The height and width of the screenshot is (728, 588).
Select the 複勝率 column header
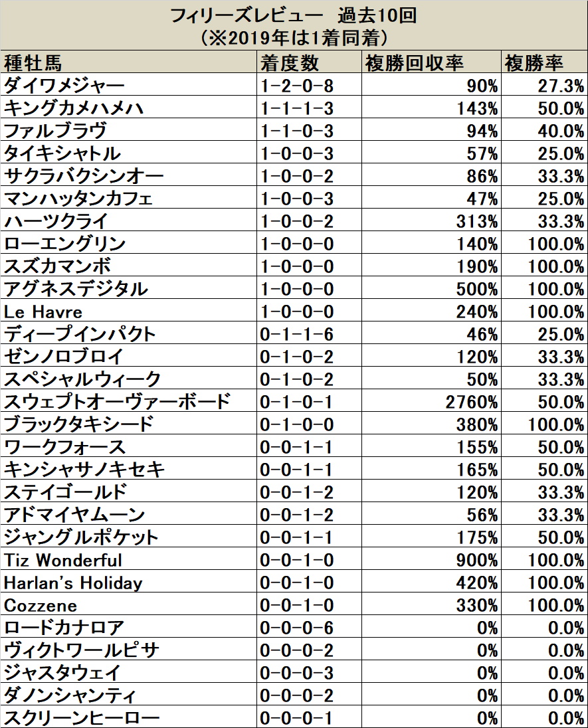pos(544,63)
